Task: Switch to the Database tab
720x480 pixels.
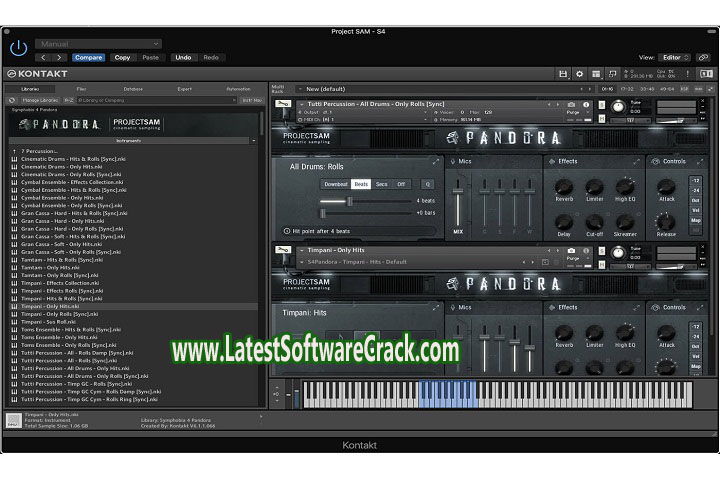Action: coord(133,89)
